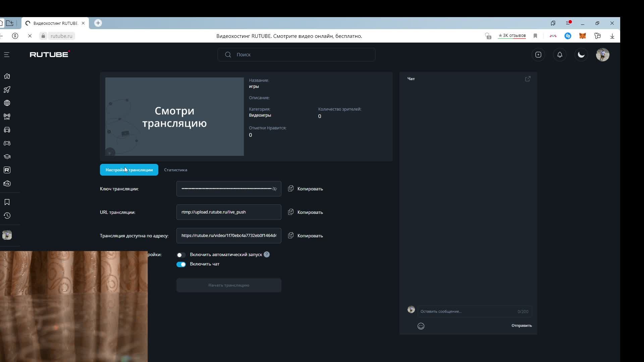Open chat in popout window icon
This screenshot has height=362, width=644.
[x=528, y=79]
